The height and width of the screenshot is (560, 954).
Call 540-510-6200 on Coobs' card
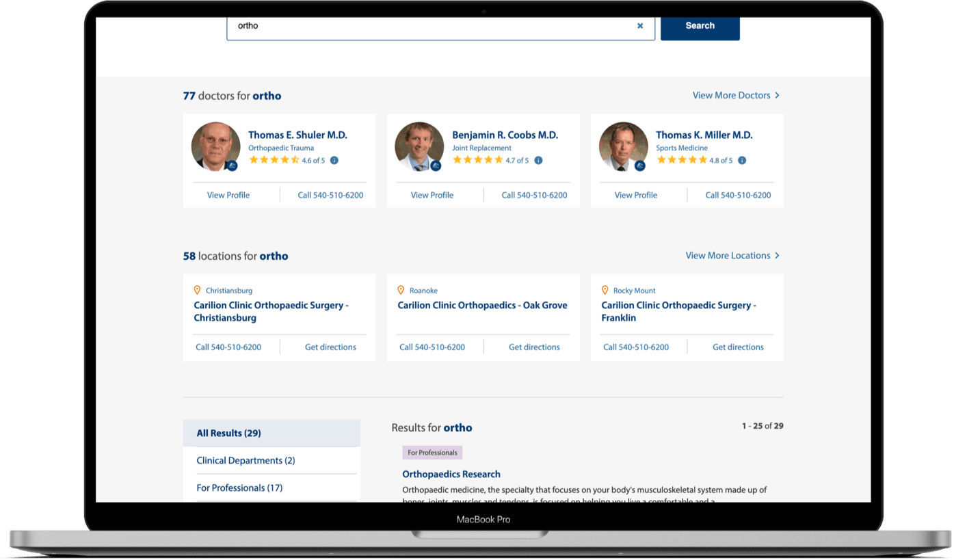click(534, 196)
